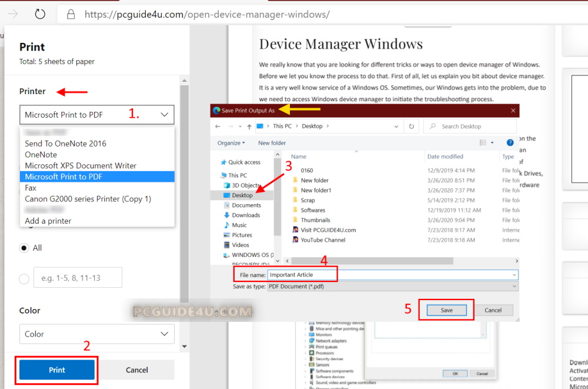The height and width of the screenshot is (389, 588).
Task: Open the Save as type dropdown
Action: pyautogui.click(x=392, y=287)
